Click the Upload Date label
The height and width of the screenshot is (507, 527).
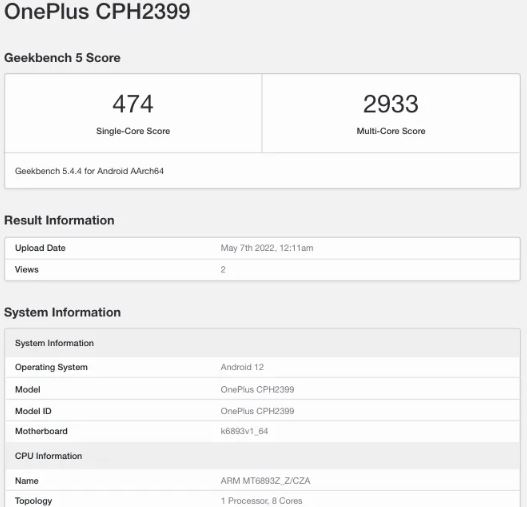[40, 248]
